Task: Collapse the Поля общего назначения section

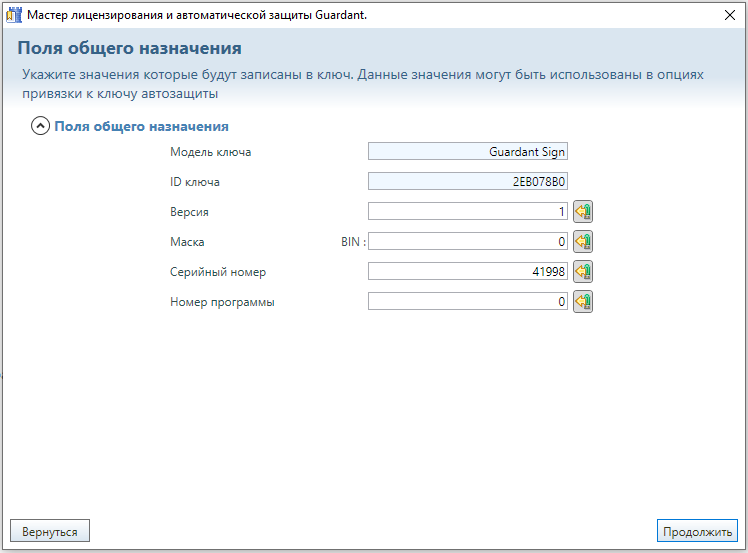Action: [40, 127]
